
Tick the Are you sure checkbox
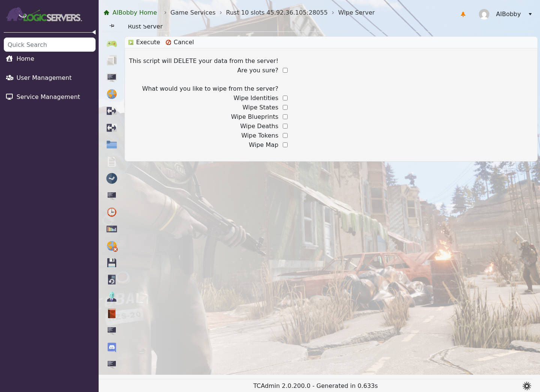(285, 70)
